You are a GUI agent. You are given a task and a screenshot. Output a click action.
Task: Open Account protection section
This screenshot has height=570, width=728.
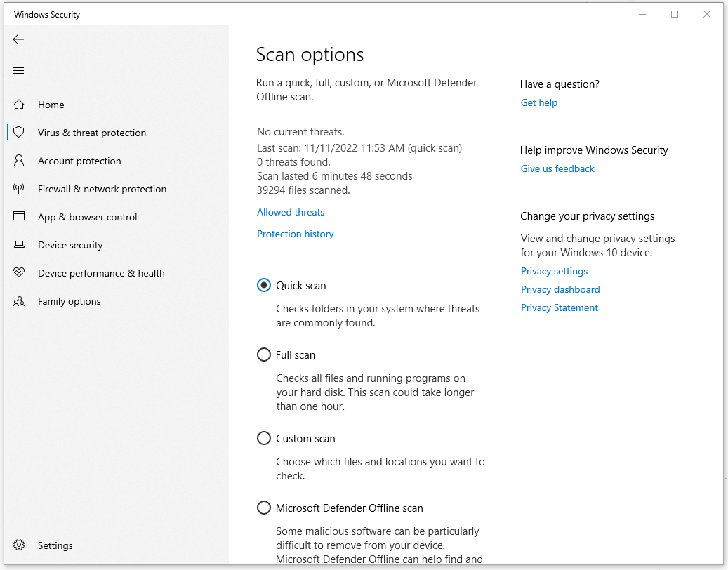(79, 161)
